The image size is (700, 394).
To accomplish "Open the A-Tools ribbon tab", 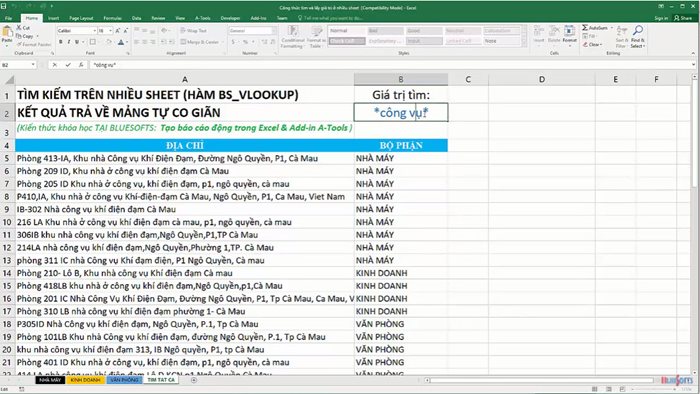I will (x=203, y=18).
